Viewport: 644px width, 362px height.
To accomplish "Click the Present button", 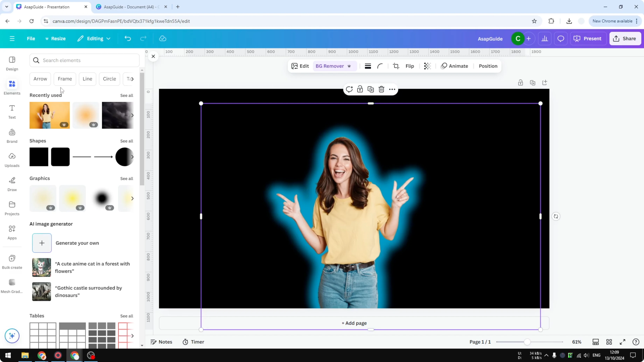I will [589, 38].
